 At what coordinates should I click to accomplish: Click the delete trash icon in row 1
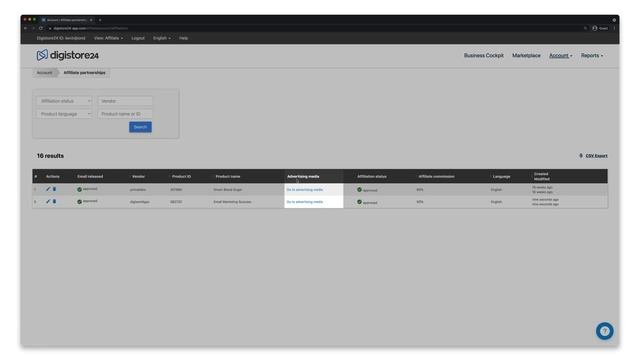[54, 189]
